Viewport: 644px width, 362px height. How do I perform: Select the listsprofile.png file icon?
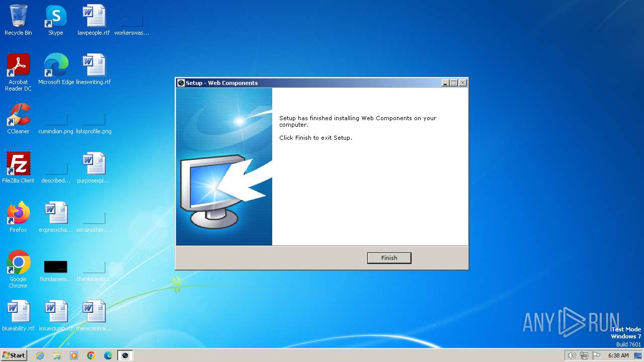coord(94,124)
